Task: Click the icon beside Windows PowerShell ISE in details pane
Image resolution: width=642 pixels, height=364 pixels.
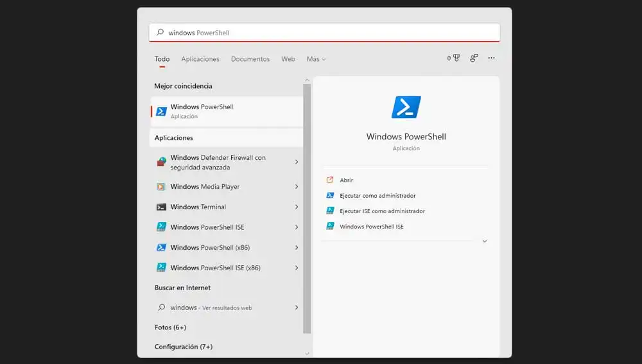Action: [x=330, y=226]
